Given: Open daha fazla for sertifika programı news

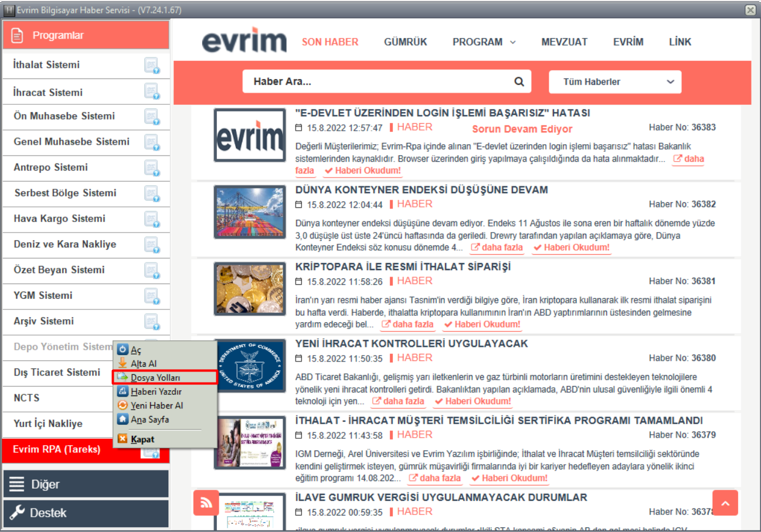Looking at the screenshot, I should [x=436, y=478].
